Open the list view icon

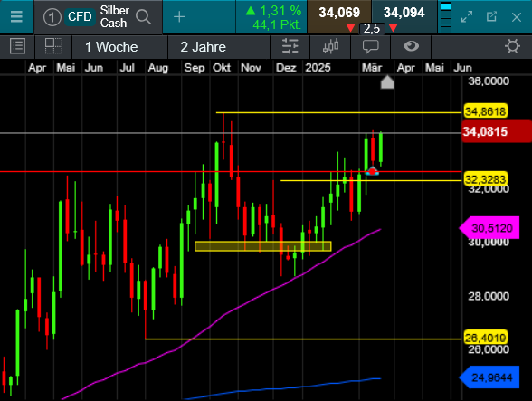pos(18,46)
